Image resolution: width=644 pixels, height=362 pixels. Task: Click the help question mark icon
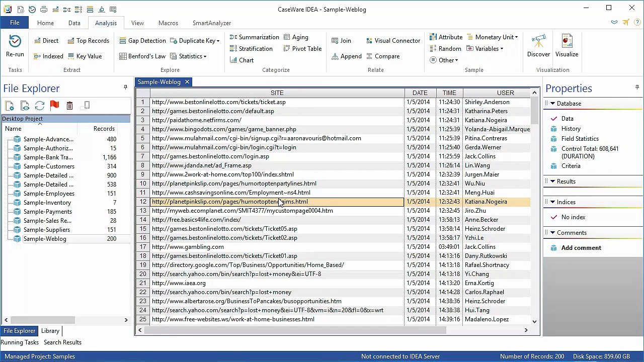click(637, 23)
